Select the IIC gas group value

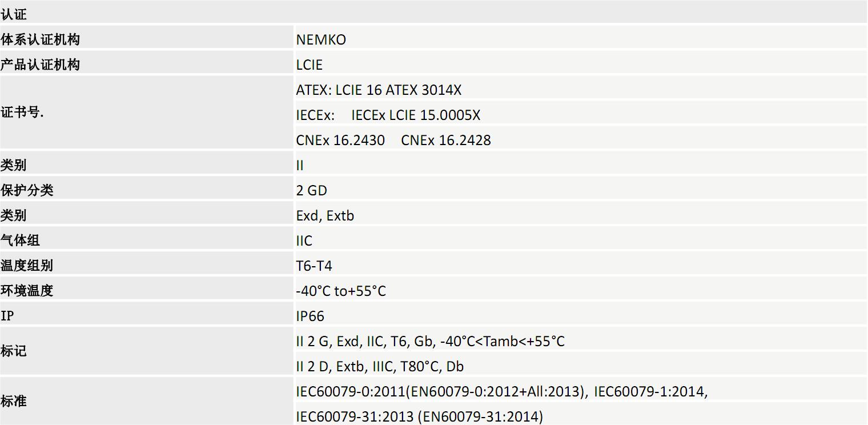pyautogui.click(x=304, y=240)
